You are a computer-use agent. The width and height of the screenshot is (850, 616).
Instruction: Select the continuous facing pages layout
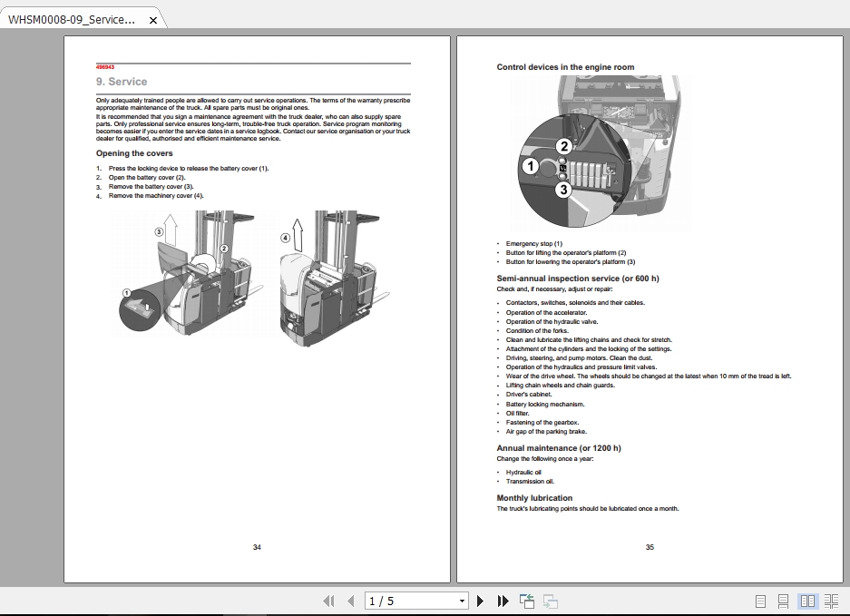832,601
